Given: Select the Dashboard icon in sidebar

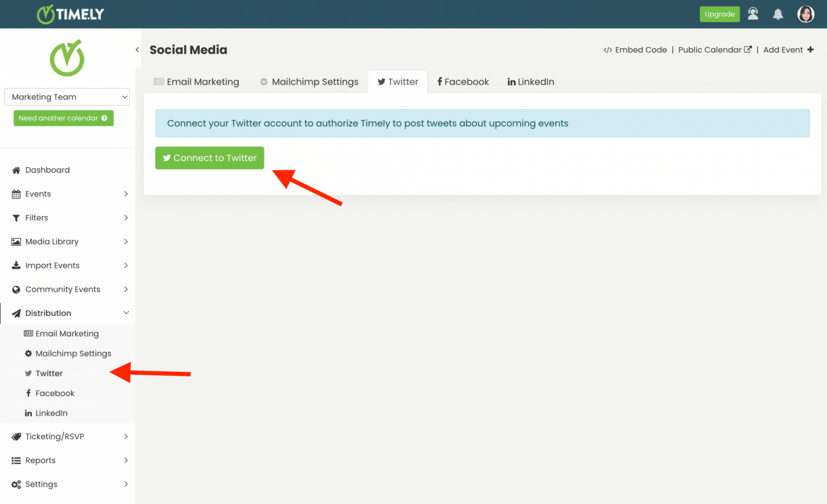Looking at the screenshot, I should pyautogui.click(x=16, y=169).
